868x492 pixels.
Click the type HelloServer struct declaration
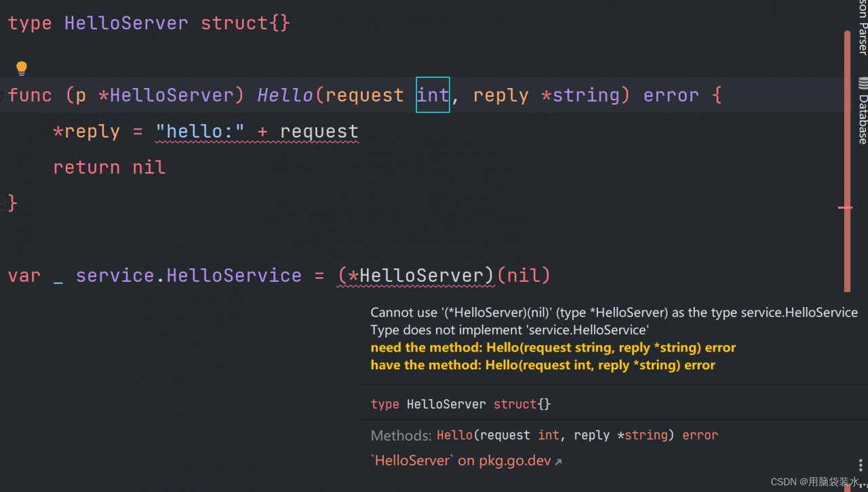[149, 23]
